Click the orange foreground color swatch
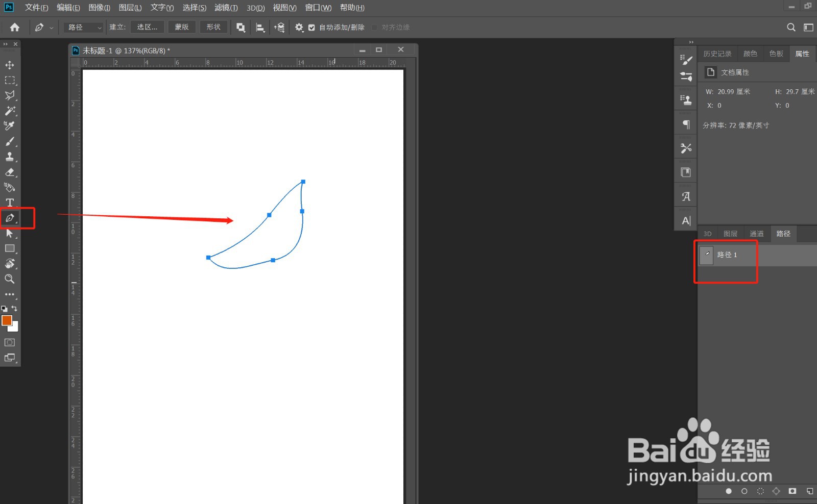Image resolution: width=817 pixels, height=504 pixels. coord(7,320)
